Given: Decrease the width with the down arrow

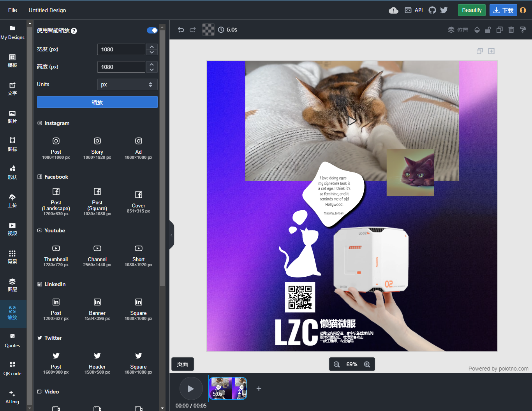Looking at the screenshot, I should [x=152, y=52].
